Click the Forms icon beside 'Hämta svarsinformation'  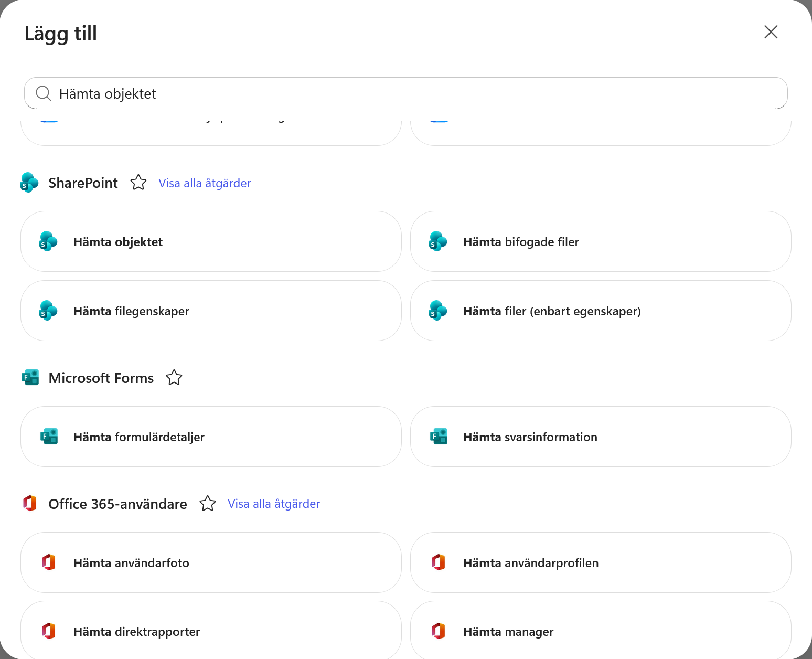click(x=439, y=437)
